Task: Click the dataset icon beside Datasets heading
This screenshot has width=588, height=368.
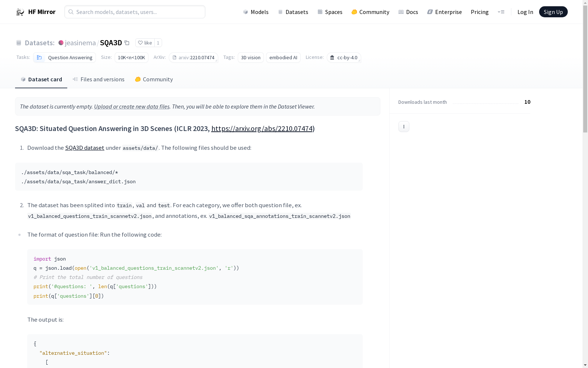Action: (x=19, y=43)
